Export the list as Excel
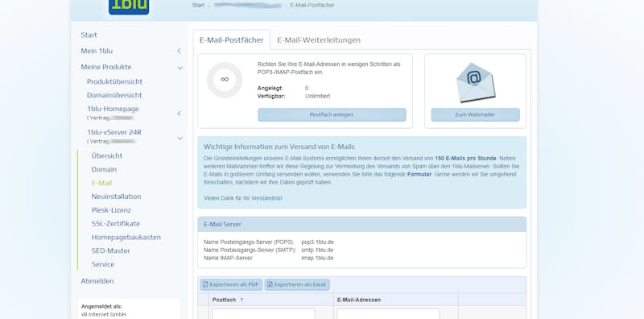Screen dimensions: 644x319 coord(297,284)
